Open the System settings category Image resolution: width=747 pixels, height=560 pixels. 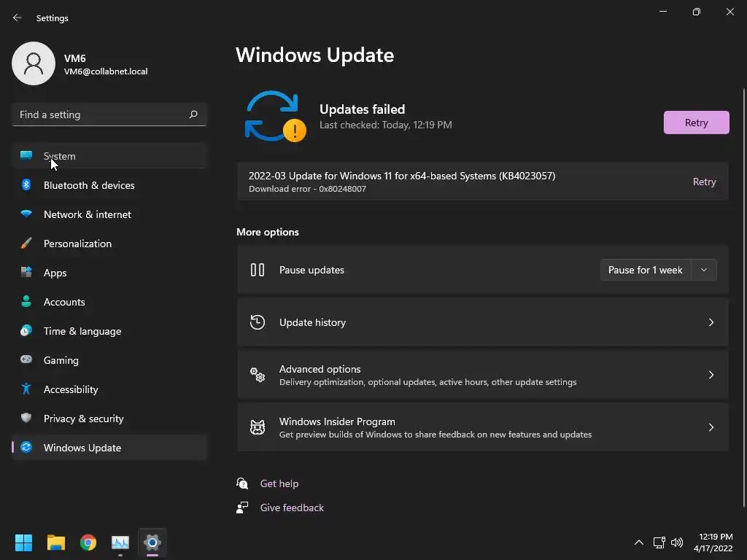[x=109, y=156]
